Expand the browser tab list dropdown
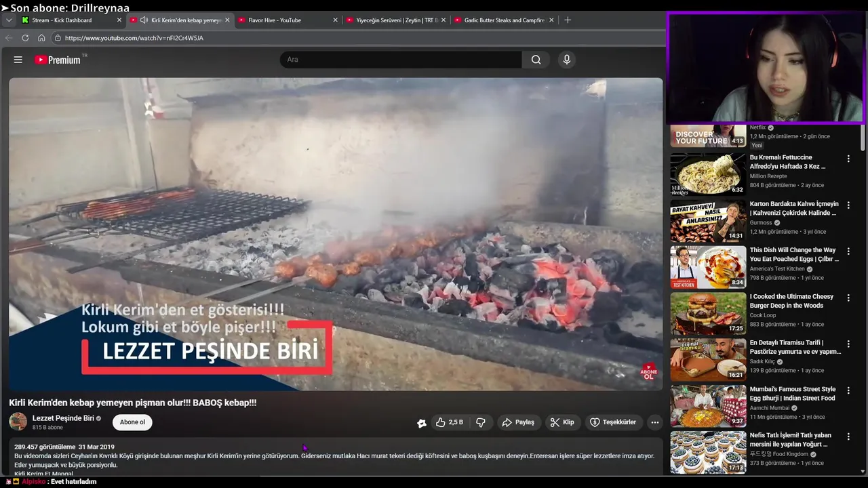This screenshot has width=868, height=488. (9, 20)
